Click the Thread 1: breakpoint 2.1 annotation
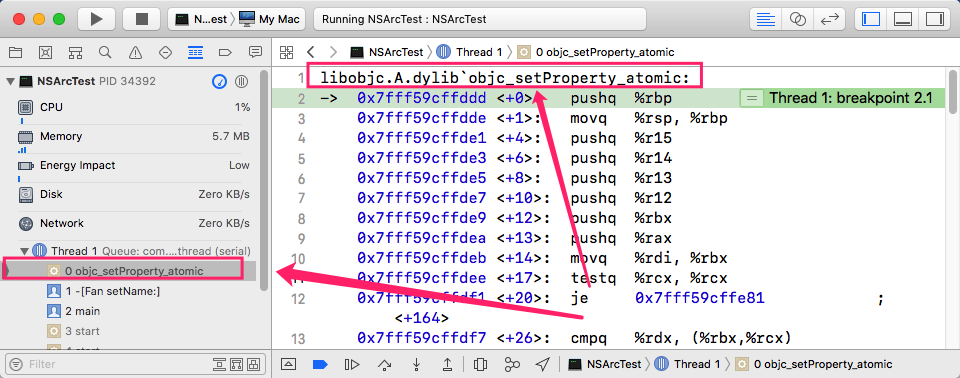The image size is (960, 378). click(842, 98)
